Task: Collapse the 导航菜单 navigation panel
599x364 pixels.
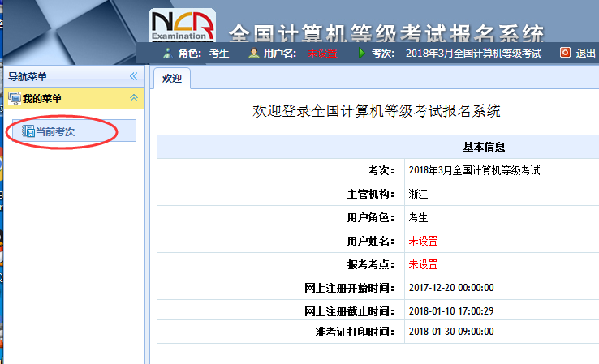Action: (x=133, y=77)
